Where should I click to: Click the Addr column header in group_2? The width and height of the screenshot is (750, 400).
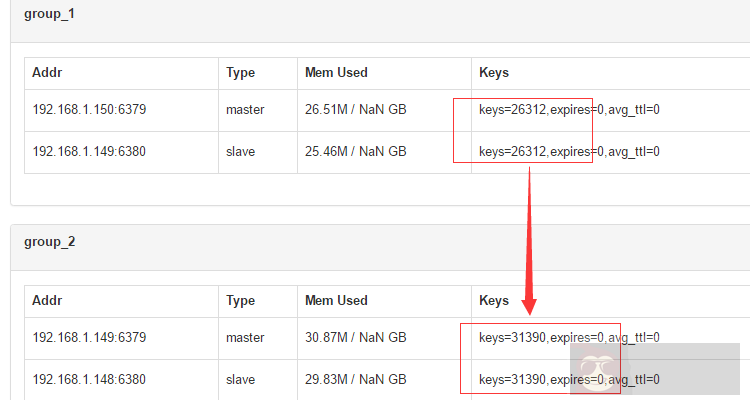tap(47, 301)
